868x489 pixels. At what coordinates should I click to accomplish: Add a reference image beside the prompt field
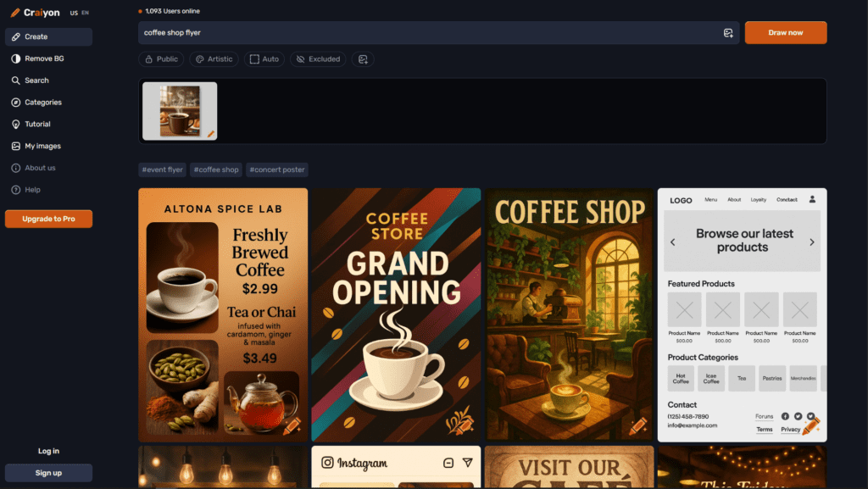coord(727,32)
